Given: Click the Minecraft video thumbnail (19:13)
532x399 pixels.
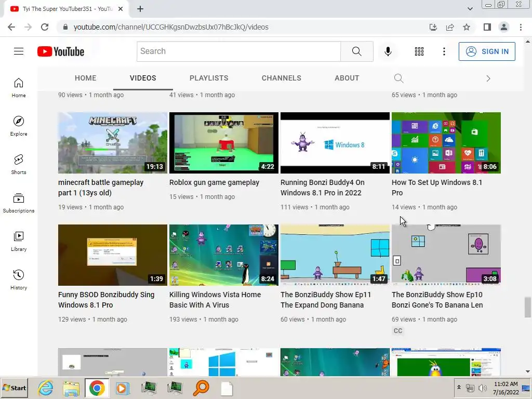Looking at the screenshot, I should click(113, 143).
